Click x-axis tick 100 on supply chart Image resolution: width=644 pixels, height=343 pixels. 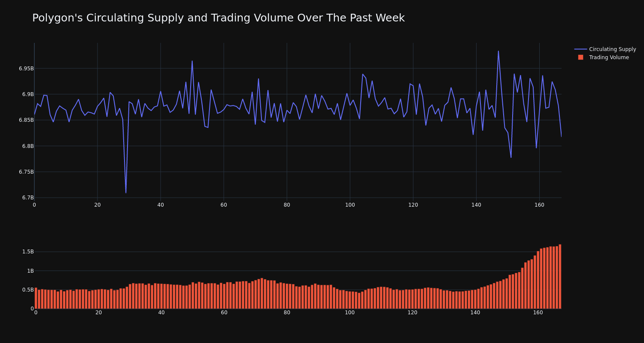350,205
